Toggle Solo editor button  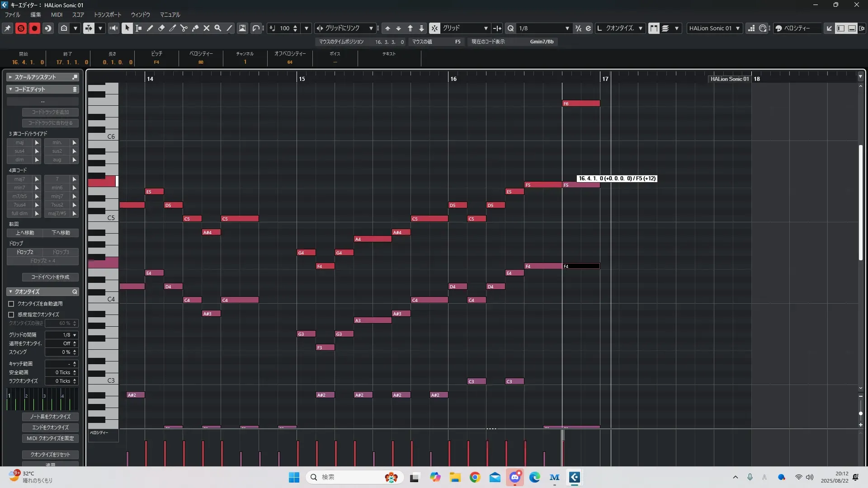click(21, 28)
